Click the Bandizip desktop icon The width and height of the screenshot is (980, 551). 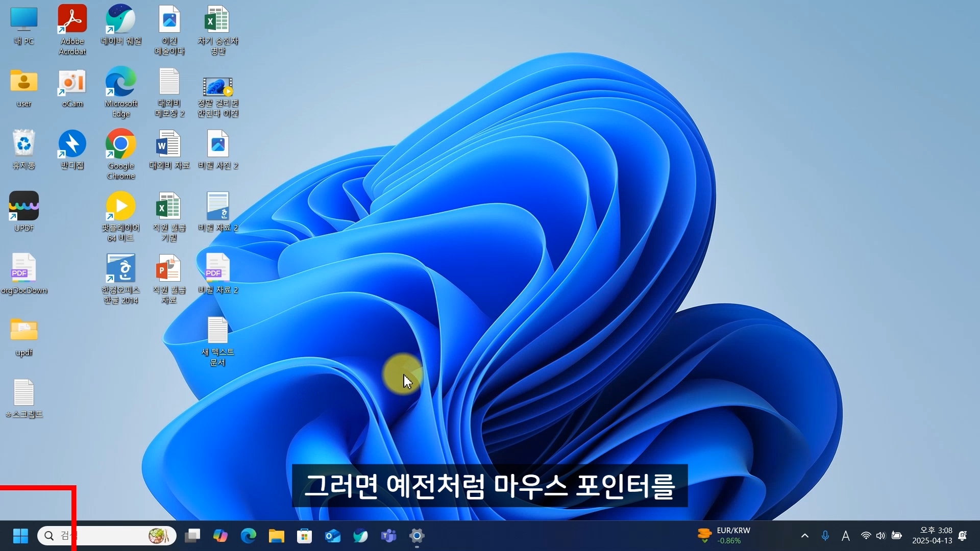pos(72,144)
